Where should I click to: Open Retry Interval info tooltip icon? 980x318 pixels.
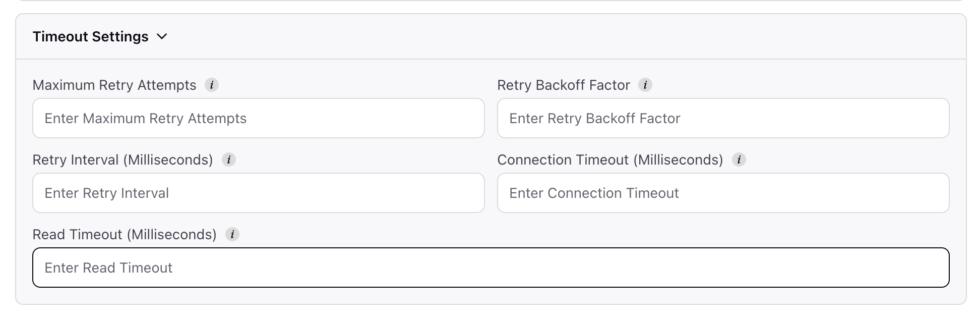229,160
